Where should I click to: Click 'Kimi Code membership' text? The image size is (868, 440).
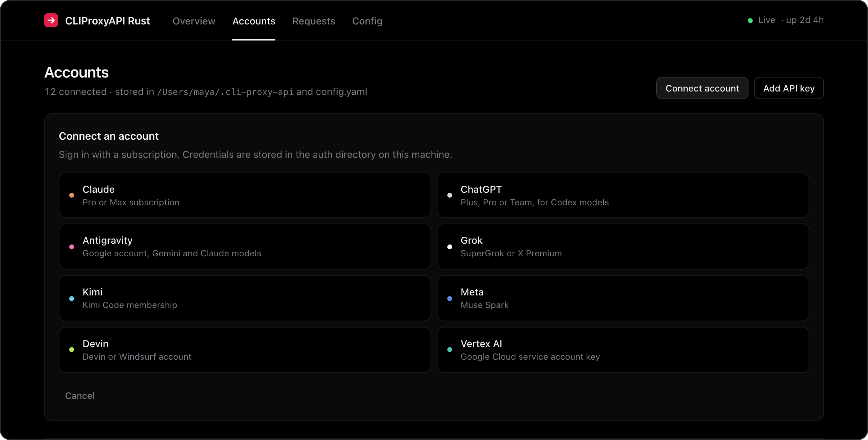[130, 305]
